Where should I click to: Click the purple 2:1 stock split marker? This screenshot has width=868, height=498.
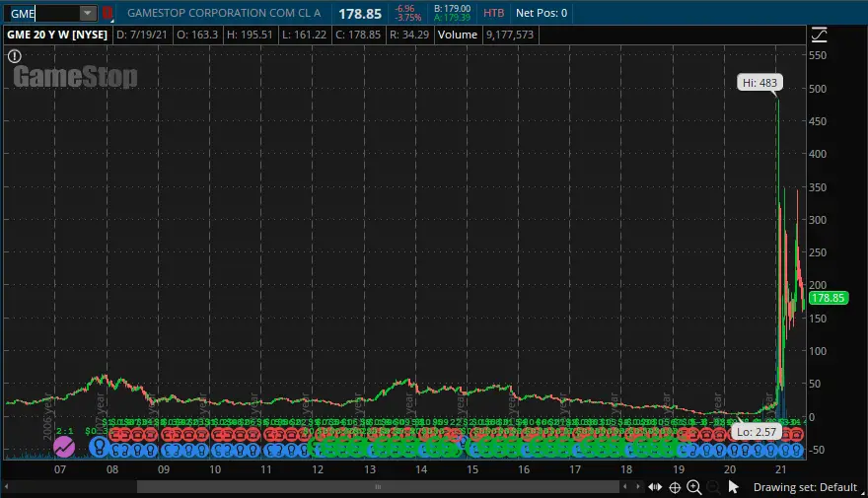point(64,446)
